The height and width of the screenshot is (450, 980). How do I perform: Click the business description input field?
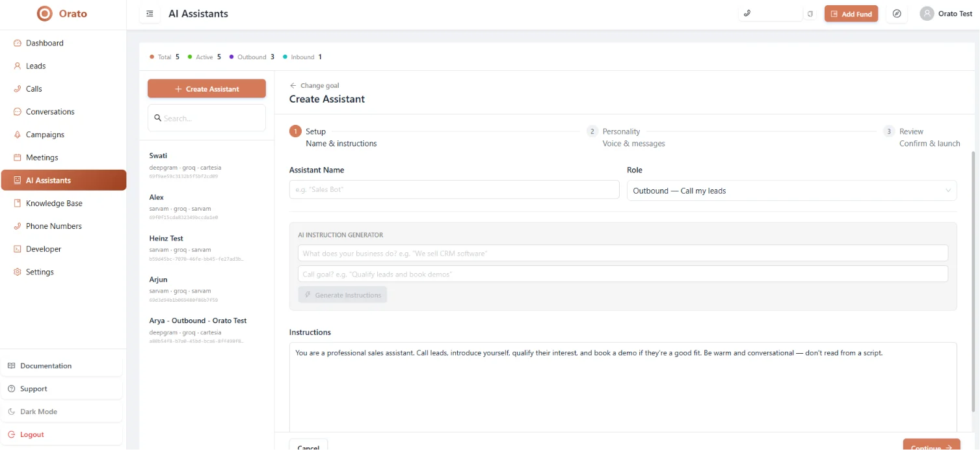[623, 253]
